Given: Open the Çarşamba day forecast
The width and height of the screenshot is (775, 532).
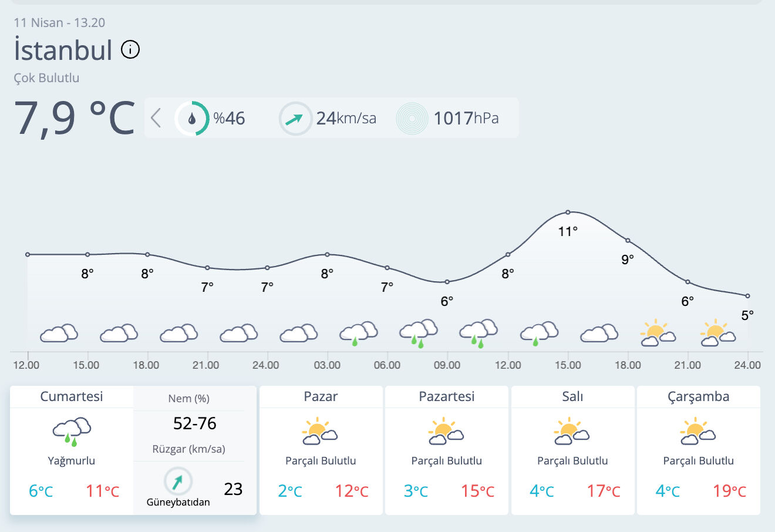Looking at the screenshot, I should pyautogui.click(x=698, y=396).
